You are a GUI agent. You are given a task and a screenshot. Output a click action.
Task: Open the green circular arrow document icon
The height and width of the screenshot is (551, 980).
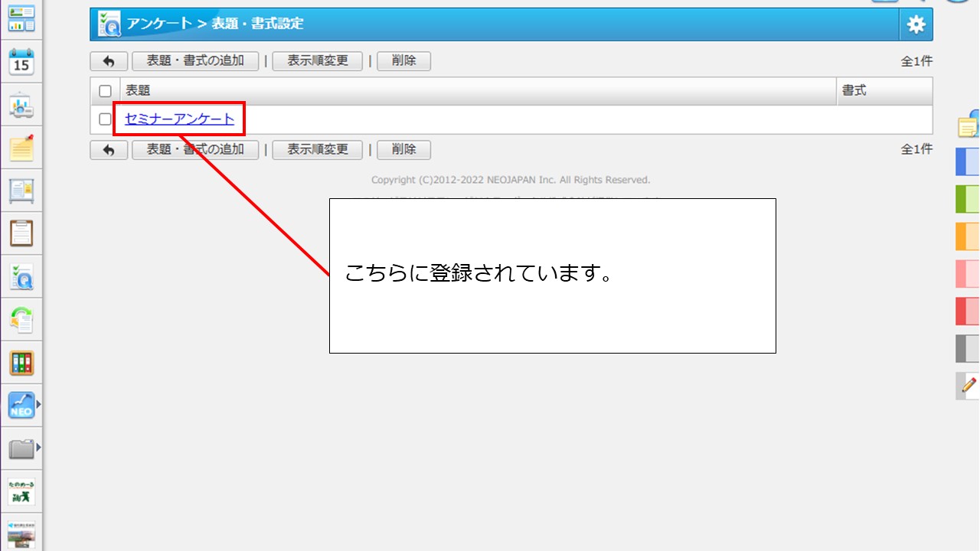pos(21,319)
